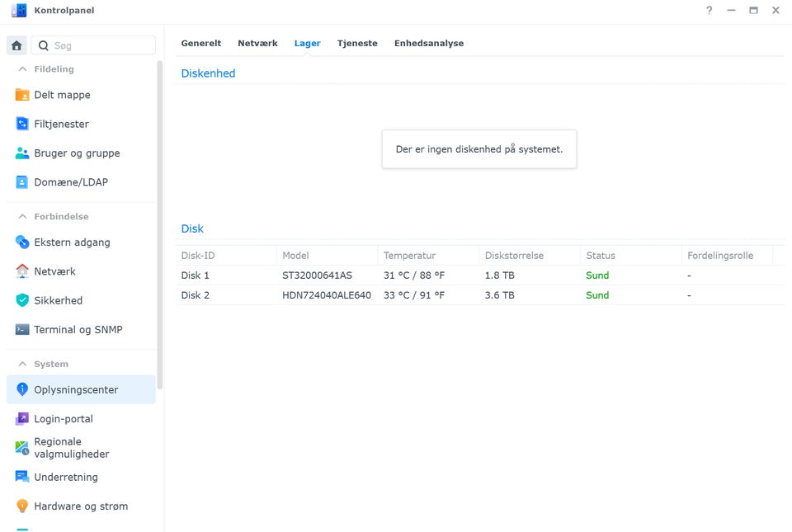Screen dimensions: 792x532
Task: Click the Sikkerhed shield icon
Action: [x=22, y=300]
